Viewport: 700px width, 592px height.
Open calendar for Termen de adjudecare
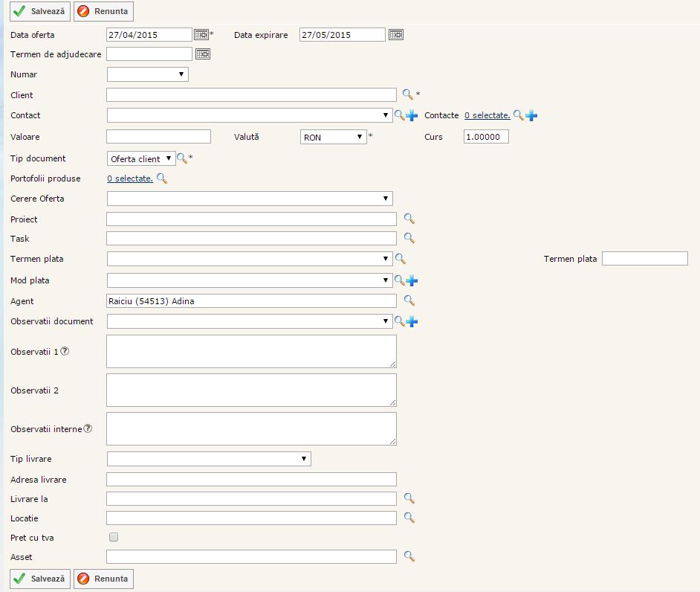pos(202,54)
